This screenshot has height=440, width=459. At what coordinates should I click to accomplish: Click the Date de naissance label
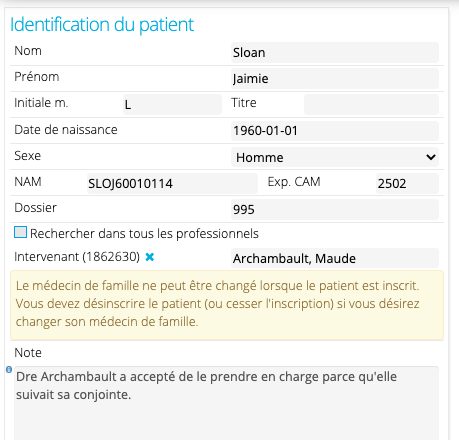[66, 130]
